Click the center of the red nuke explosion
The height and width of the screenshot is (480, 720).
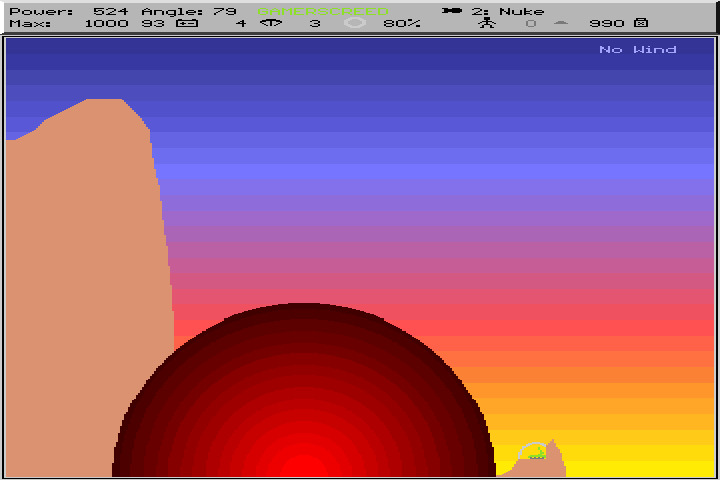(x=304, y=466)
